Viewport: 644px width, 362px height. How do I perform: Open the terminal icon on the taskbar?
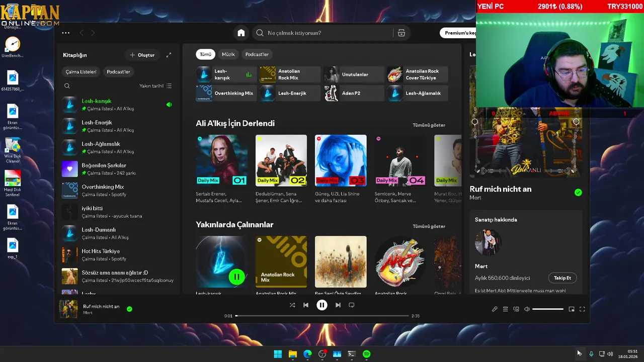point(352,354)
